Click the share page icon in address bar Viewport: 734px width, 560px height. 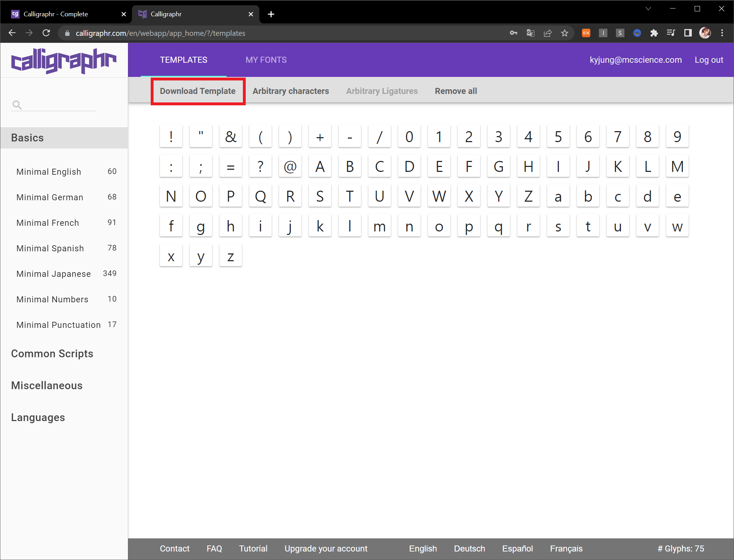547,33
